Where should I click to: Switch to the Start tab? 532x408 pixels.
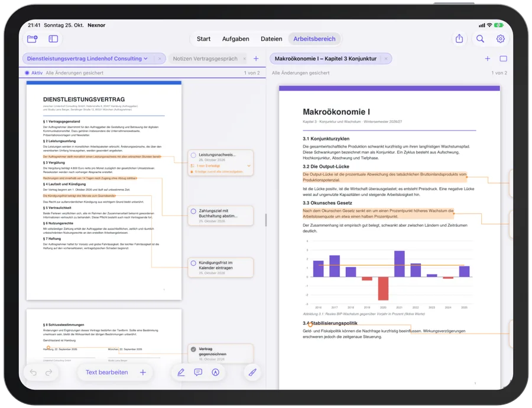click(203, 39)
